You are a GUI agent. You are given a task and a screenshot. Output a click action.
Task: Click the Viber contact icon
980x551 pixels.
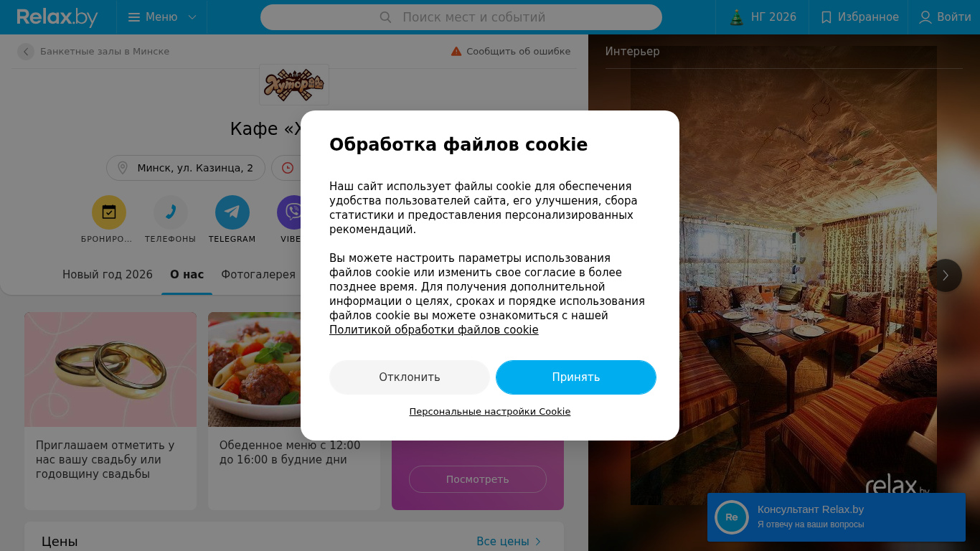[x=293, y=212]
